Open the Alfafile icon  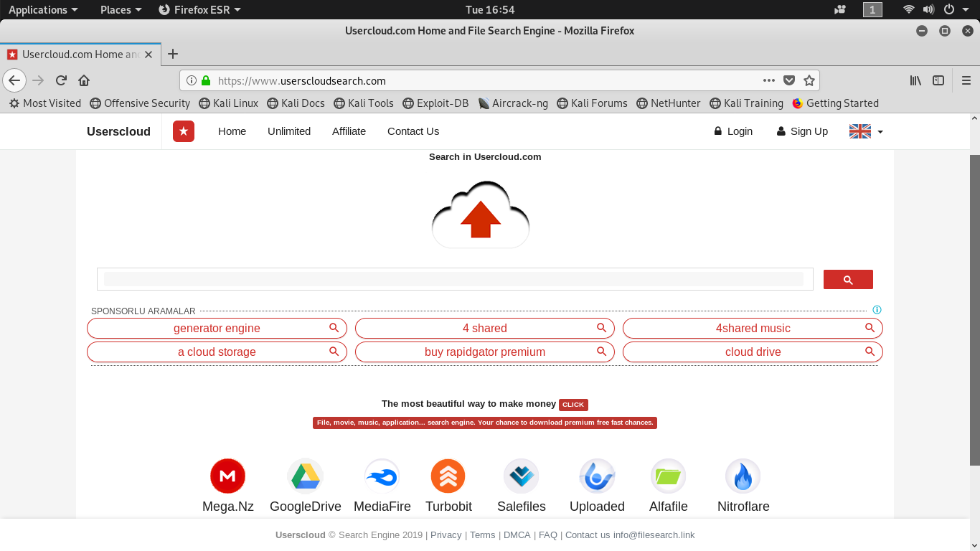click(669, 476)
